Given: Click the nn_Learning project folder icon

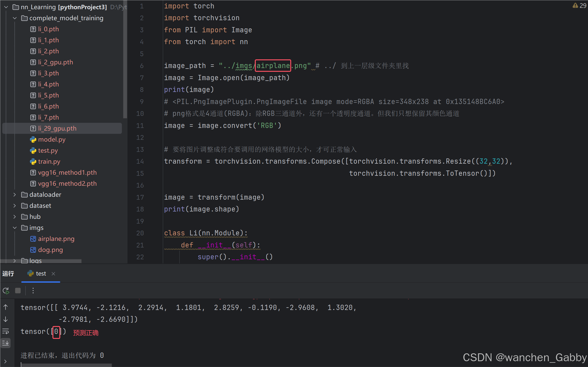Looking at the screenshot, I should 16,7.
